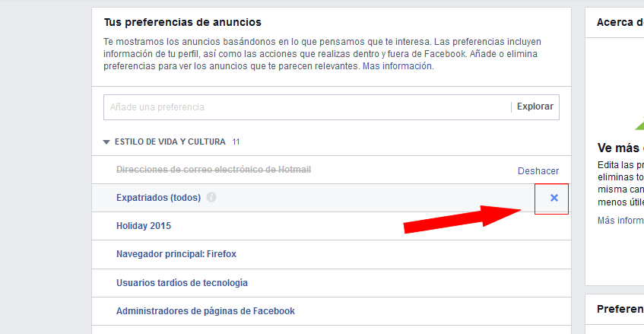This screenshot has height=334, width=644.
Task: Select Usuarios tardíos de tecnología
Action: click(x=182, y=283)
